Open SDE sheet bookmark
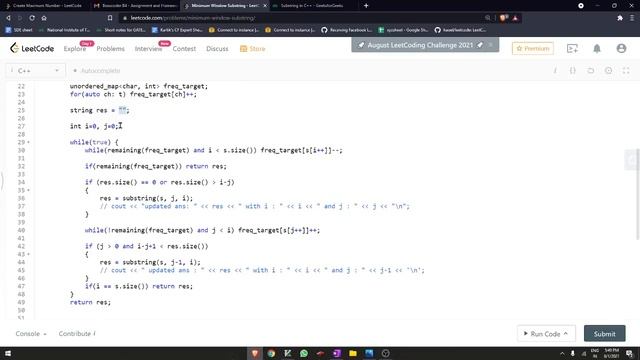The width and height of the screenshot is (640, 360). 19,30
